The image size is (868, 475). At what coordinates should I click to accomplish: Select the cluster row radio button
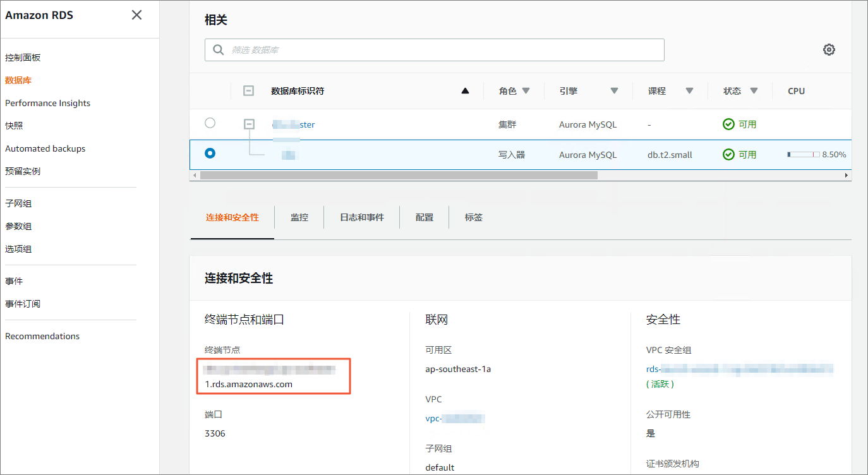pyautogui.click(x=210, y=123)
